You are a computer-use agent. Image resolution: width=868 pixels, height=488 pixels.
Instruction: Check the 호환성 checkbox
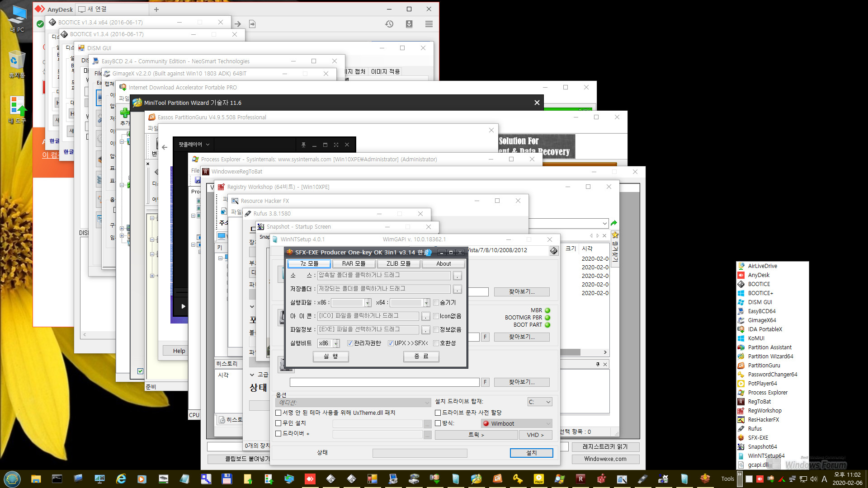[436, 343]
